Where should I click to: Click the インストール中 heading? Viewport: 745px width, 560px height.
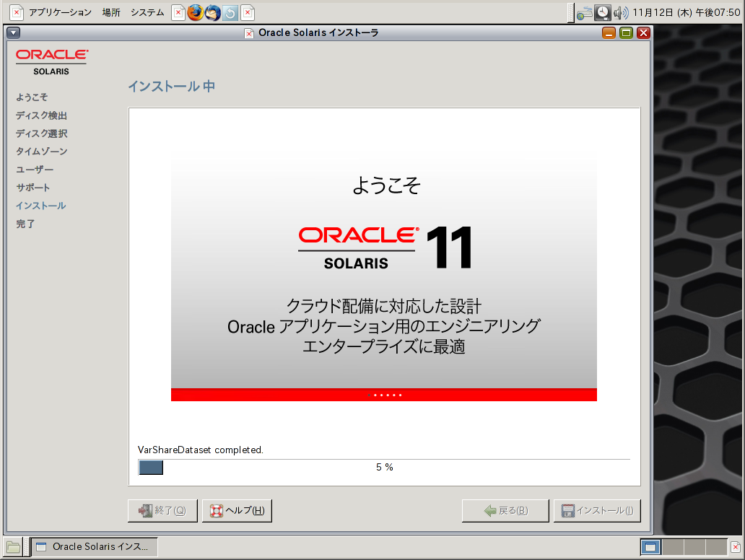[172, 87]
